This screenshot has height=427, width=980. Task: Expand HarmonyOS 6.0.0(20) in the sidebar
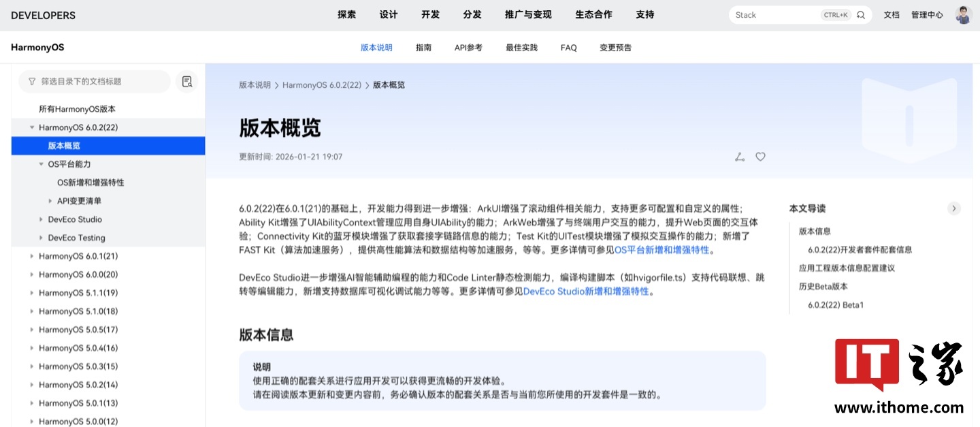(x=32, y=274)
